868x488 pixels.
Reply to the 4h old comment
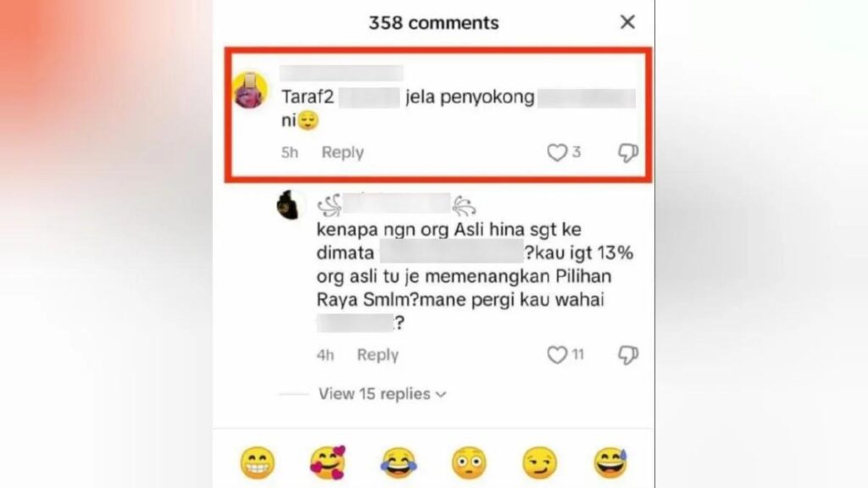[x=377, y=355]
